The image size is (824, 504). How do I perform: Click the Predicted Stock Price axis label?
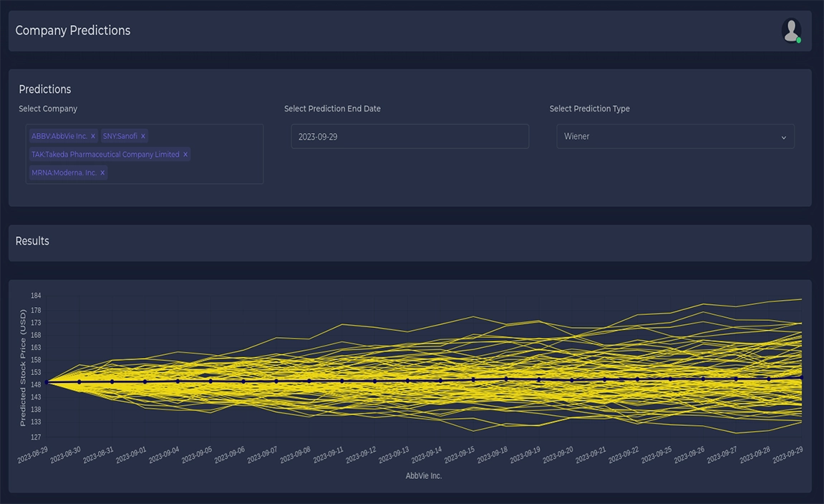click(23, 367)
